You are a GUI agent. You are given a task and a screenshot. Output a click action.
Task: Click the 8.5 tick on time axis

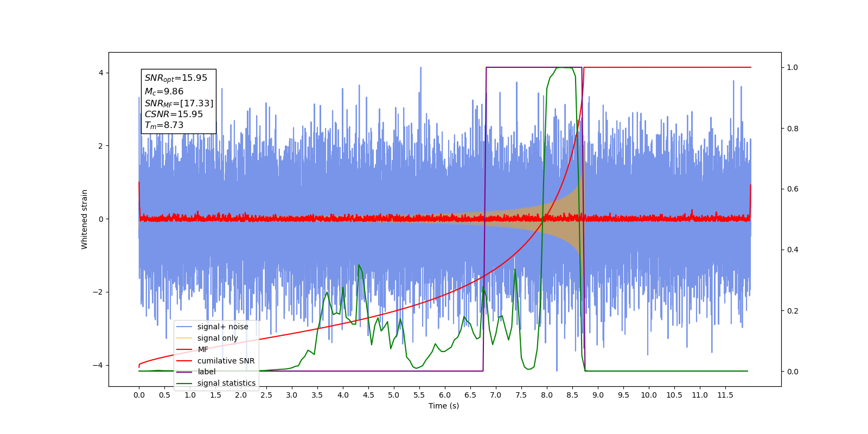tap(572, 395)
